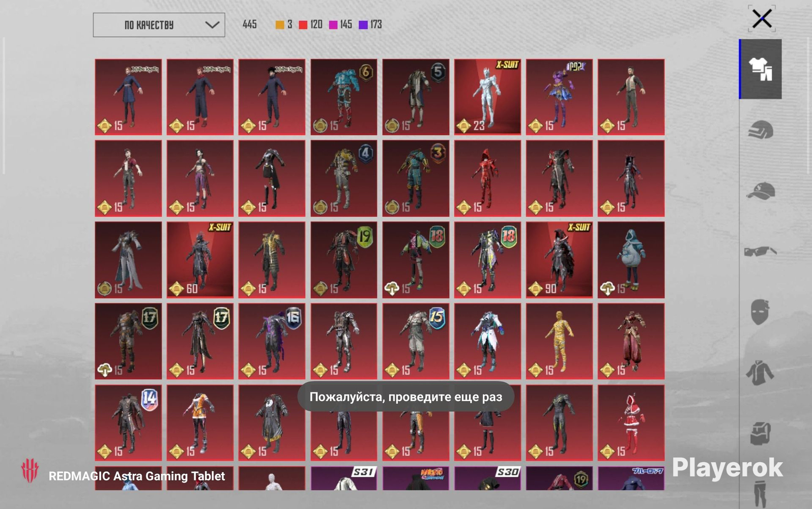Select the outfit with badge 14
Viewport: 812px width, 509px height.
tap(128, 422)
